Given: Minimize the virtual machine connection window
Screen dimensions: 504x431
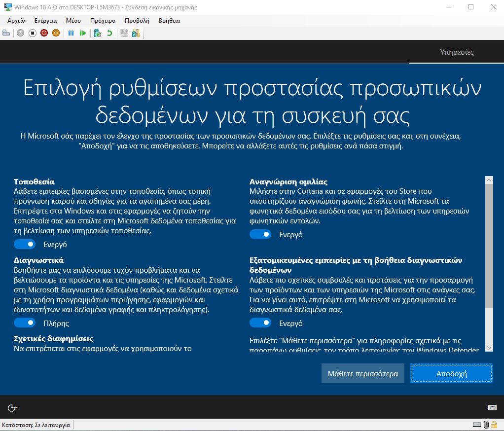Looking at the screenshot, I should (x=449, y=7).
